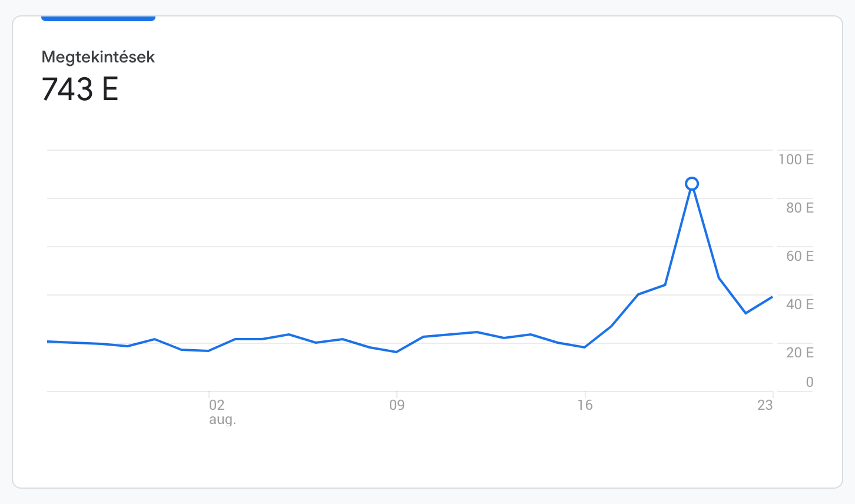The height and width of the screenshot is (504, 855).
Task: Click the 16 date label on x-axis
Action: click(x=585, y=405)
